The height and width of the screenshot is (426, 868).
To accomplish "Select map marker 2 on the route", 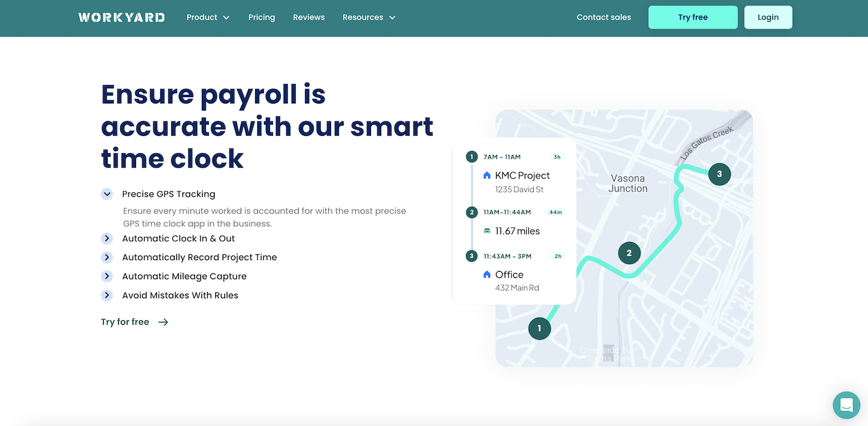I will [629, 253].
